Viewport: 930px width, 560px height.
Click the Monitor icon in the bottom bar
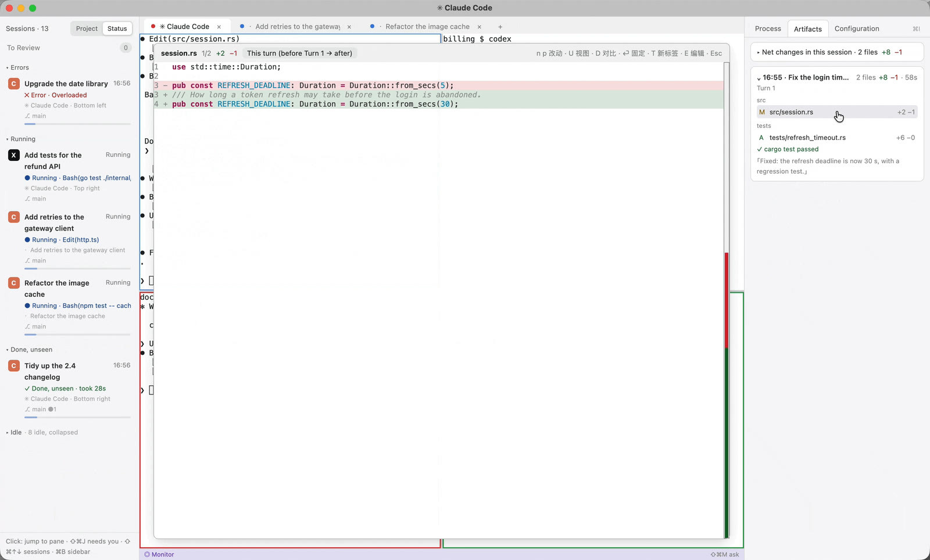147,554
